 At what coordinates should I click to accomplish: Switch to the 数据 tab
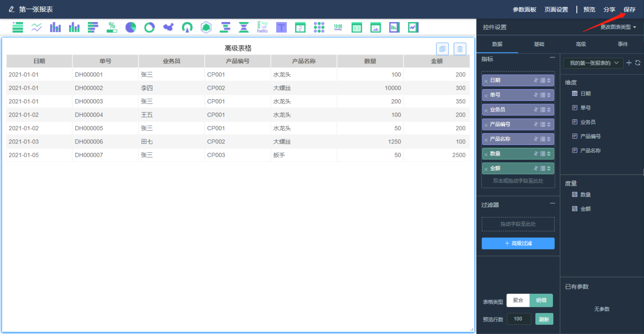click(x=497, y=44)
